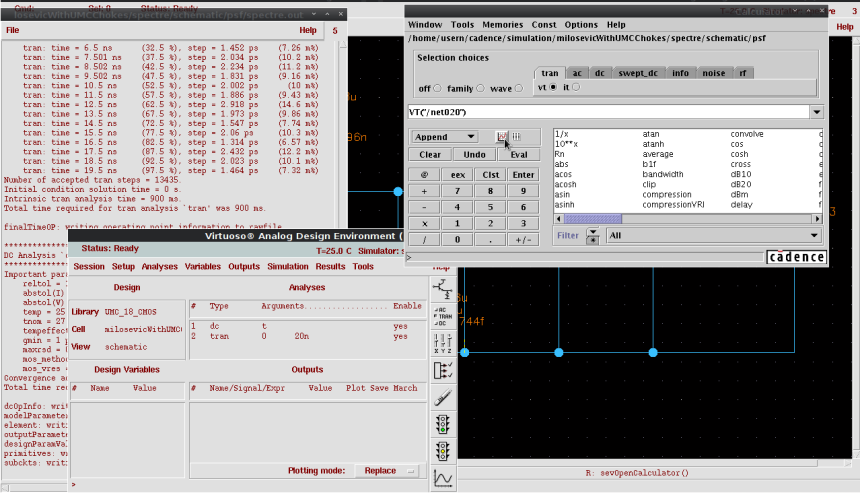This screenshot has height=493, width=860.
Task: Open the Setup Outputs icon with checkmarks
Action: tap(443, 371)
